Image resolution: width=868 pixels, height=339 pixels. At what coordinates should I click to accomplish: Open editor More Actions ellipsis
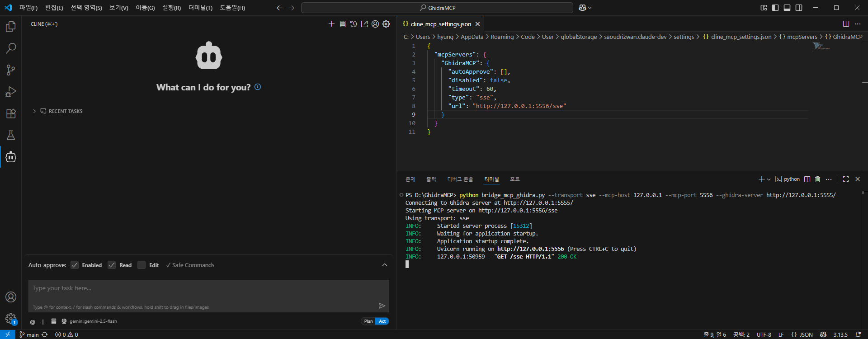pos(858,24)
